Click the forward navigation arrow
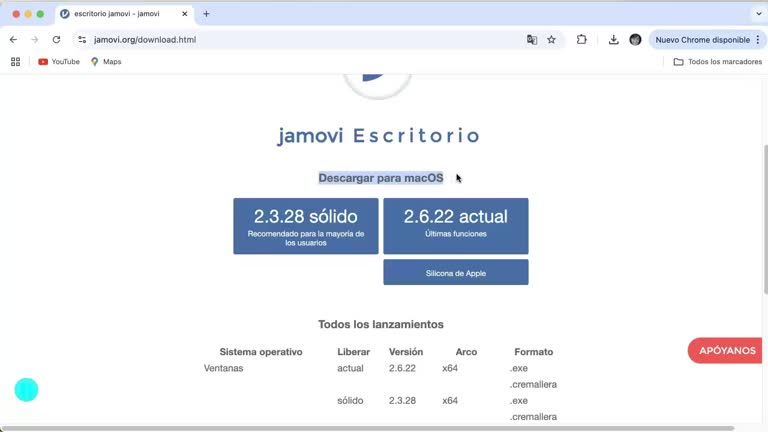The image size is (768, 432). [x=34, y=40]
